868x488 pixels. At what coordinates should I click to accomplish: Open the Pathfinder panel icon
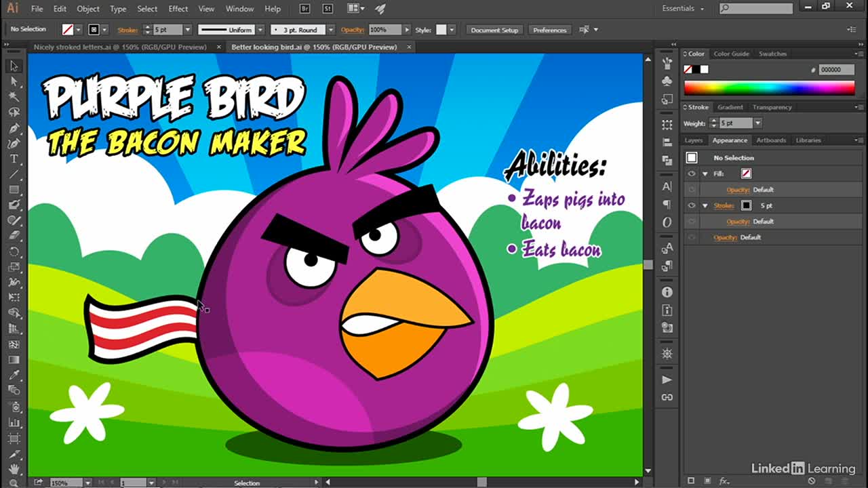point(667,160)
